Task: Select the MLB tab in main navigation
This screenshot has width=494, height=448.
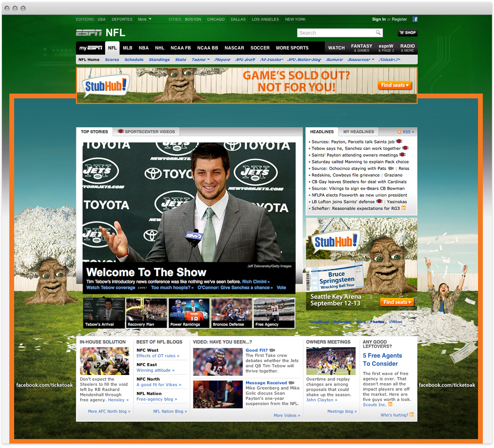Action: click(x=128, y=48)
